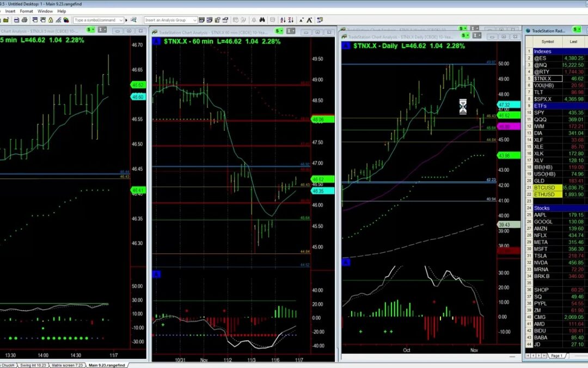The width and height of the screenshot is (588, 368).
Task: Click first icon right of Analysis Group box
Action: click(202, 20)
